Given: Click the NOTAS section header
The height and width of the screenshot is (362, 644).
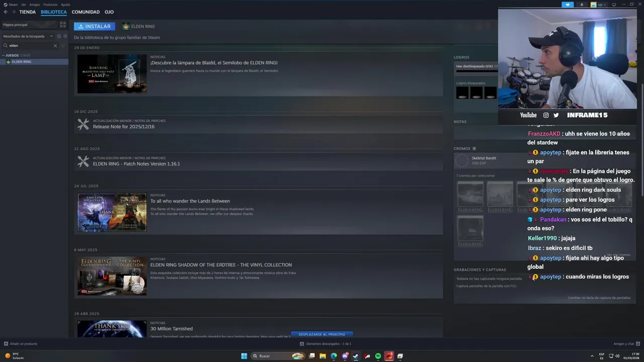Looking at the screenshot, I should (460, 122).
